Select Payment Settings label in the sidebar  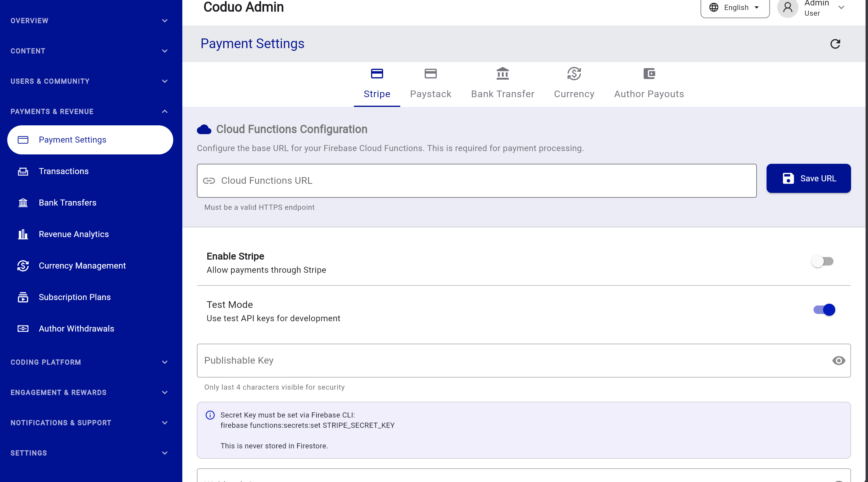(x=72, y=140)
